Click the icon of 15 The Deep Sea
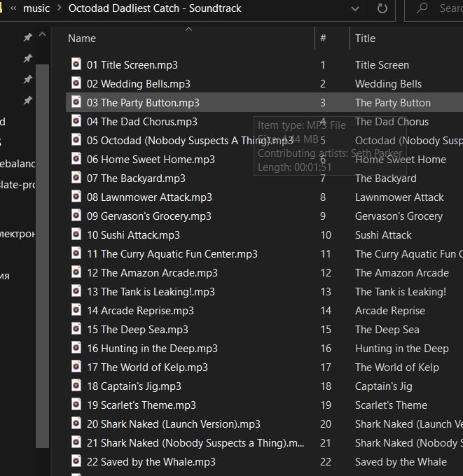The height and width of the screenshot is (476, 463). tap(76, 328)
